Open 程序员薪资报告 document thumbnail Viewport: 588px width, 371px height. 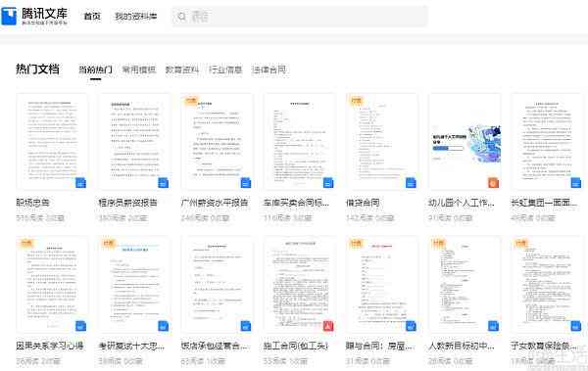click(x=134, y=142)
